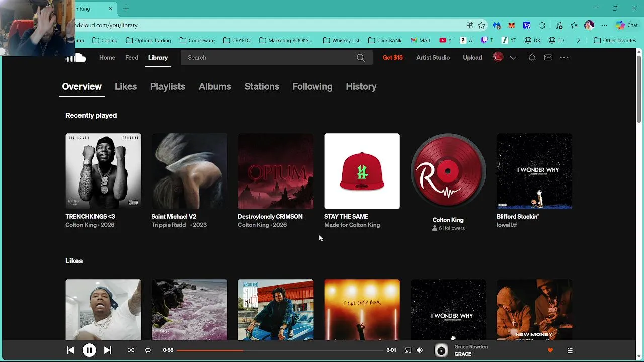644x362 pixels.
Task: Click the cast to device icon
Action: point(408,350)
